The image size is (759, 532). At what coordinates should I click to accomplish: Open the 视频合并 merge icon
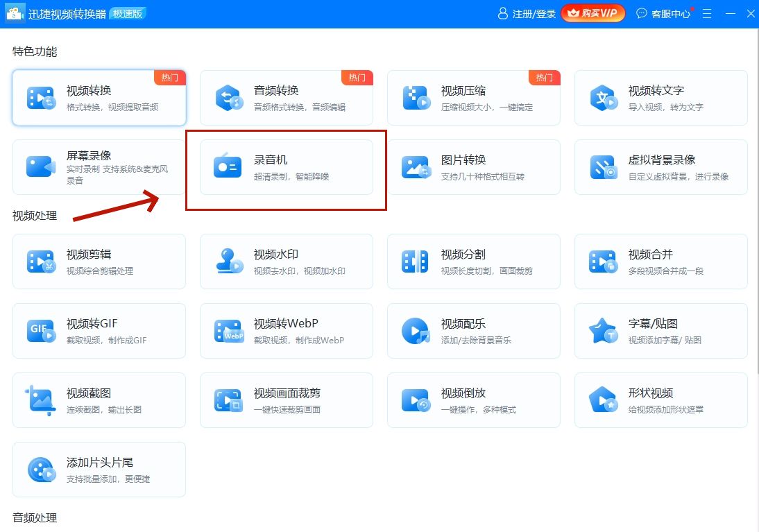(603, 261)
